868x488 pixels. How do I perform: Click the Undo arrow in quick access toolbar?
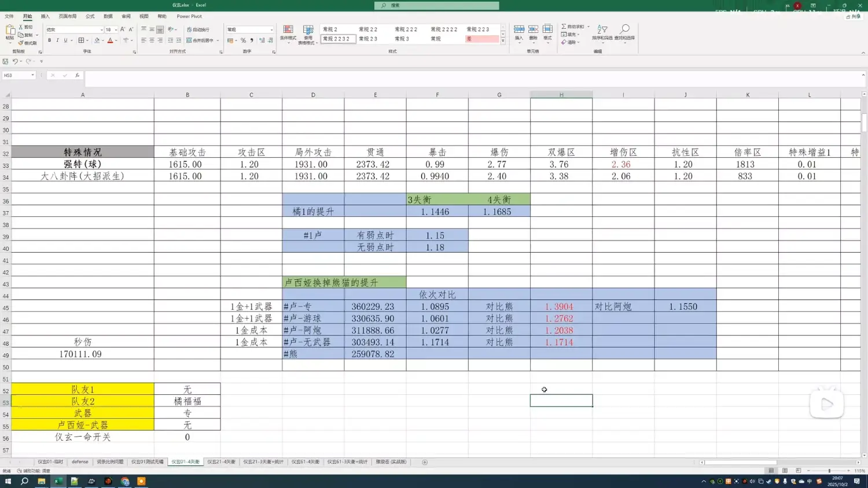point(15,61)
